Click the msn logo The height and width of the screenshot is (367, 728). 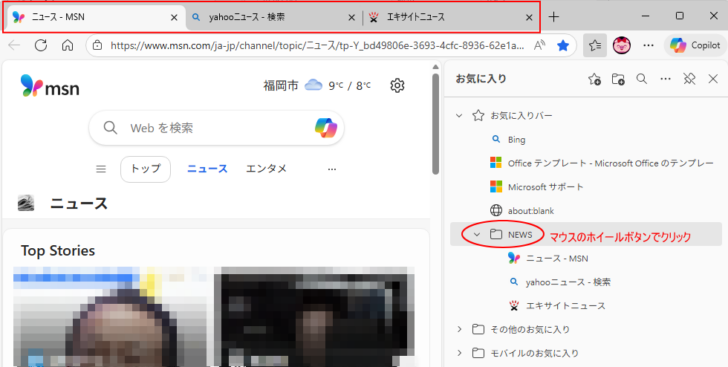point(50,85)
